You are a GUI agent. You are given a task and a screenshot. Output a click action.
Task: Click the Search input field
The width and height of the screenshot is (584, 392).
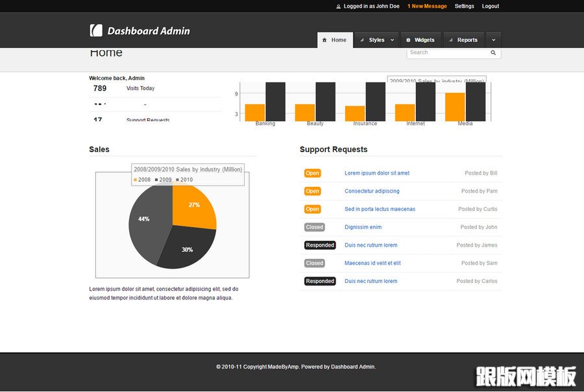click(448, 53)
